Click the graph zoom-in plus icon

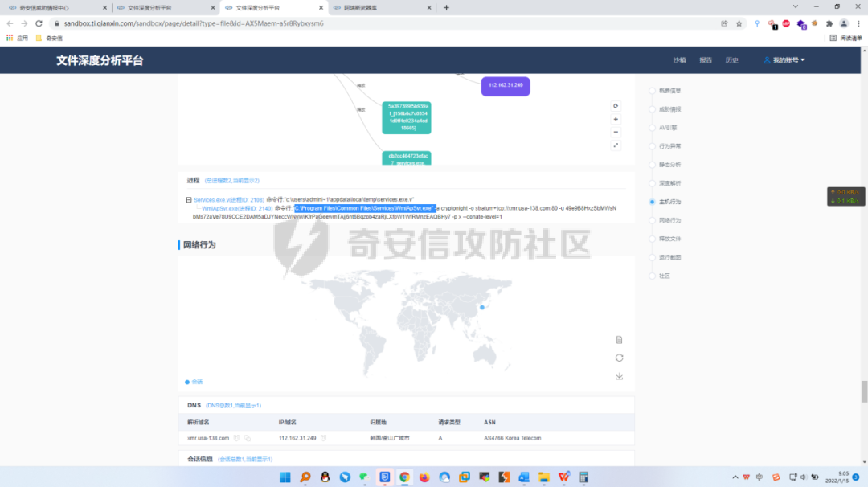tap(616, 119)
